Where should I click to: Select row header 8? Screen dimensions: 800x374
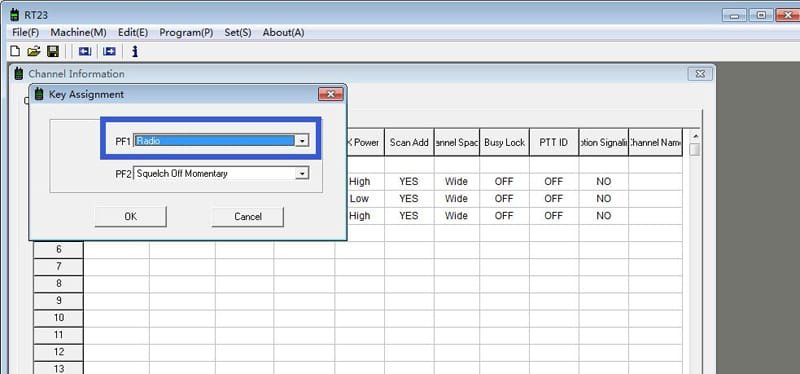[x=59, y=284]
